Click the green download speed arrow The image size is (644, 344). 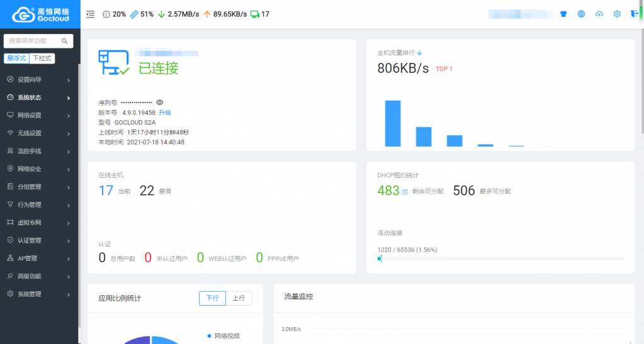pos(161,14)
